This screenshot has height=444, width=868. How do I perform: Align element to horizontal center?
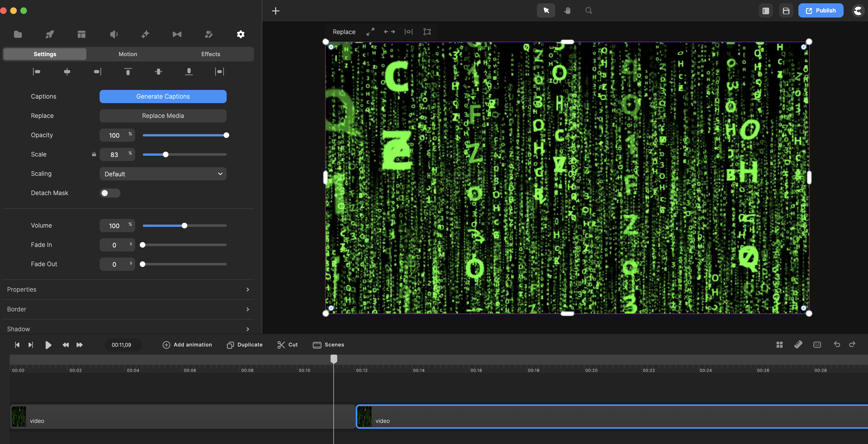[x=67, y=71]
